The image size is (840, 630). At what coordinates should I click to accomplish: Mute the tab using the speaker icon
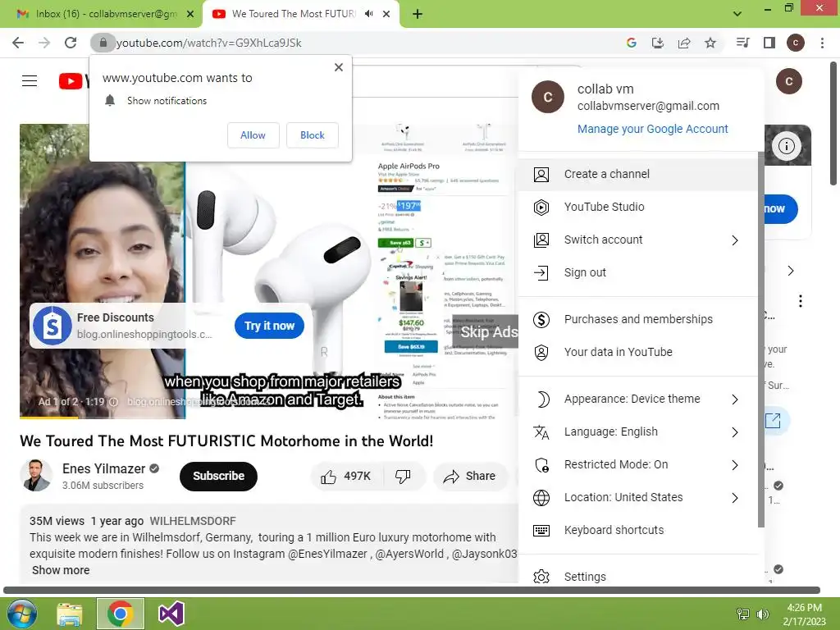(x=368, y=14)
